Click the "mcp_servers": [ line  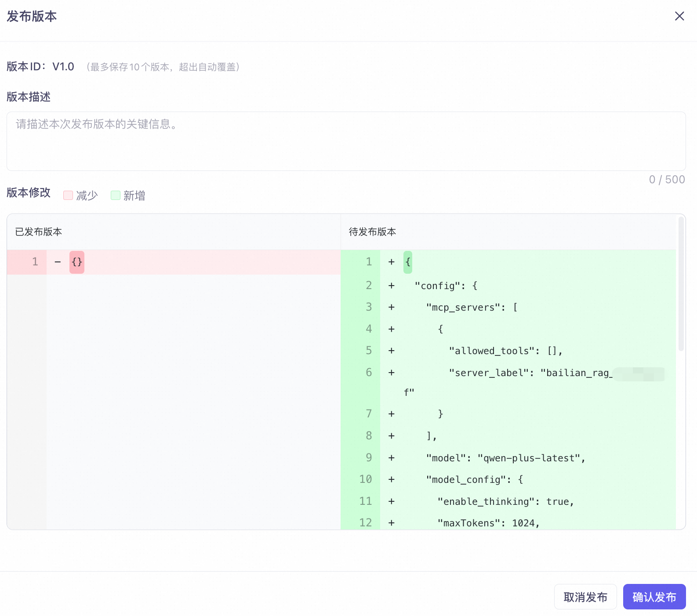tap(508, 307)
